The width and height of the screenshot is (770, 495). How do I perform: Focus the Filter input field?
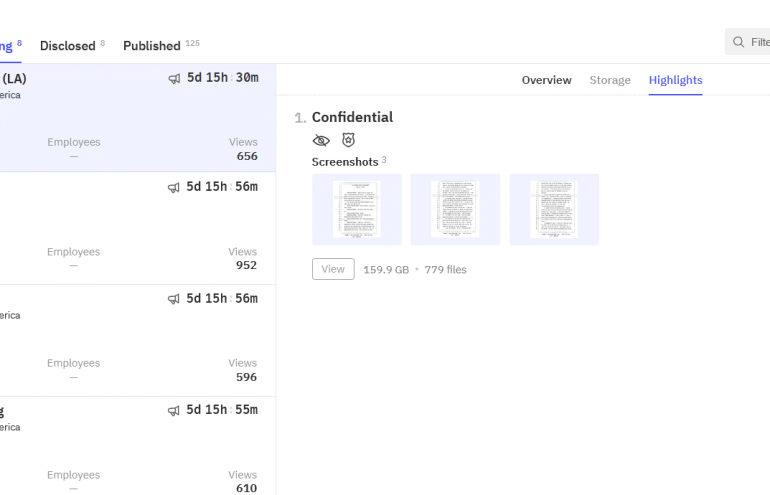(x=760, y=42)
